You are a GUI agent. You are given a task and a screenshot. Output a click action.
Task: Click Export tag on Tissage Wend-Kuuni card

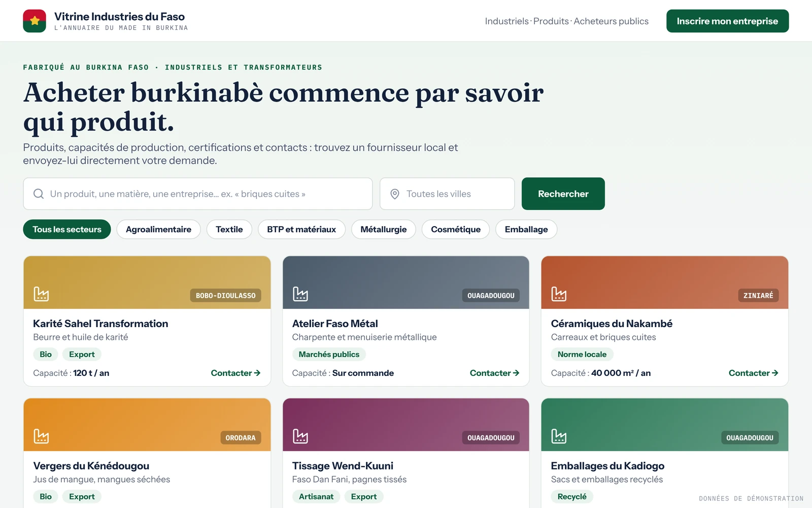pyautogui.click(x=364, y=496)
